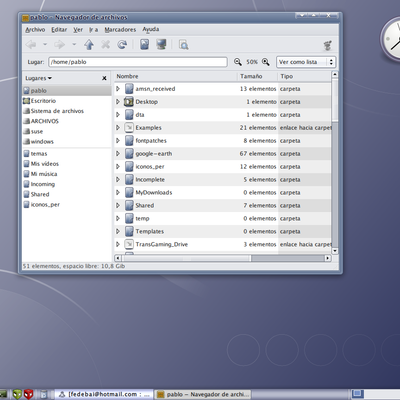Zoom in with the plus magnifier

[x=266, y=62]
